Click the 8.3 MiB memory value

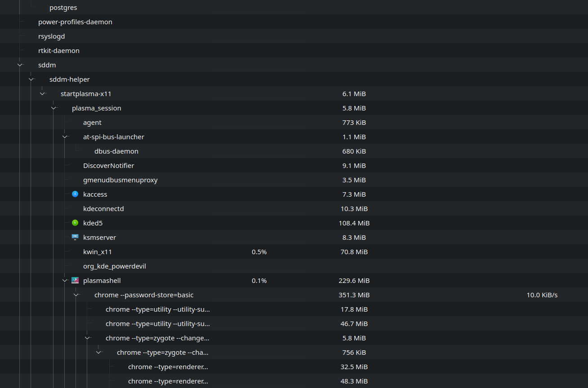[x=354, y=237]
